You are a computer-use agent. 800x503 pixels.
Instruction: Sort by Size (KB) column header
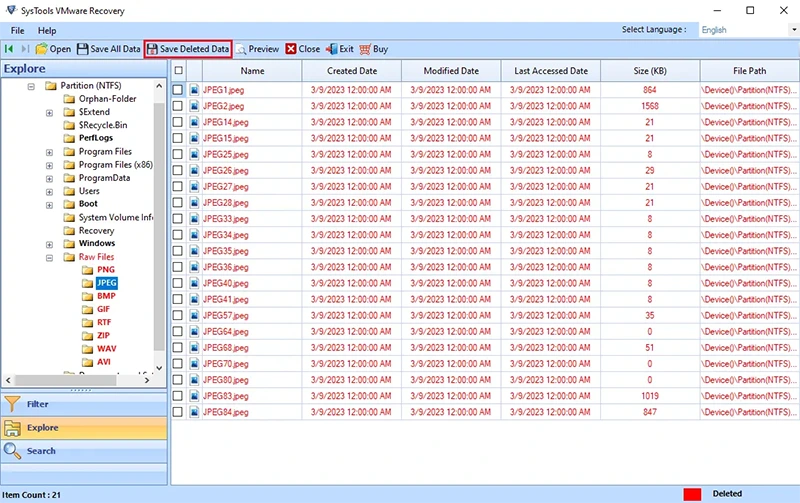(650, 71)
